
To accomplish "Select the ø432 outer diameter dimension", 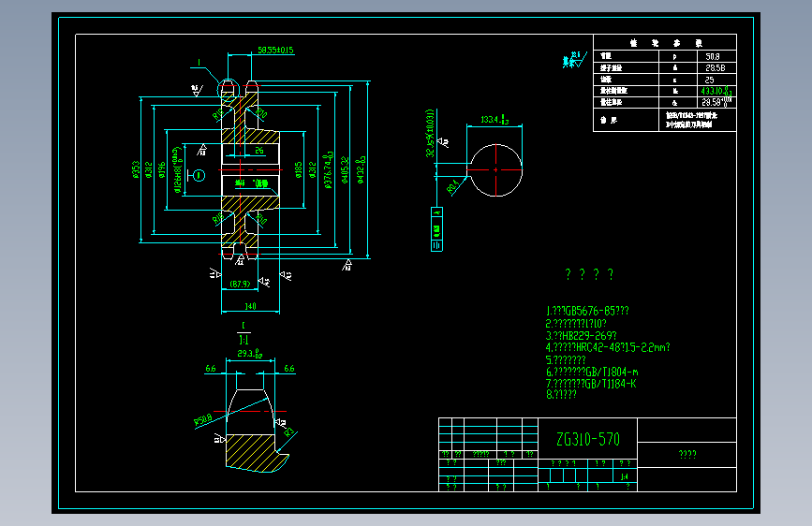I will [x=361, y=169].
